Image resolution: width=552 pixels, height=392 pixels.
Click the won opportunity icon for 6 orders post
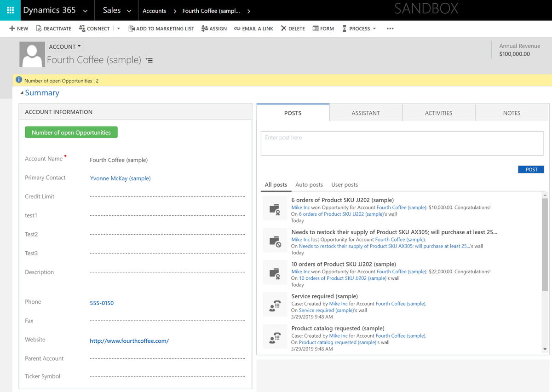274,209
